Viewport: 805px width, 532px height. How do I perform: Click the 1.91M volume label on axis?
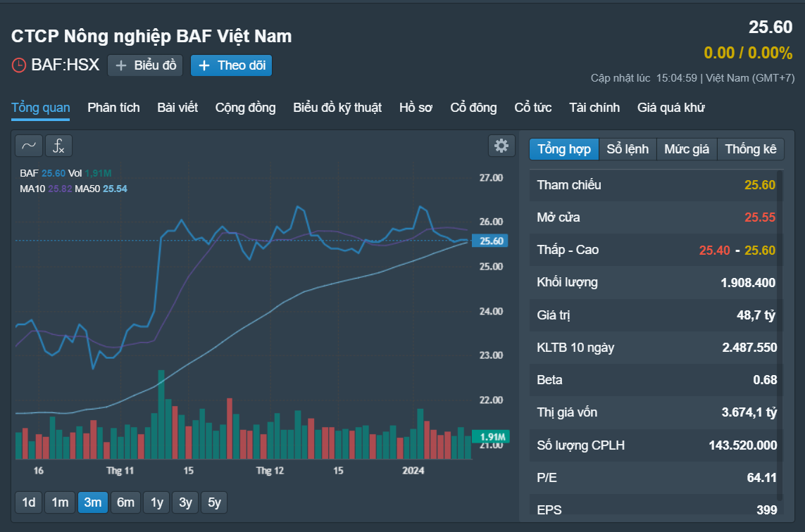491,436
